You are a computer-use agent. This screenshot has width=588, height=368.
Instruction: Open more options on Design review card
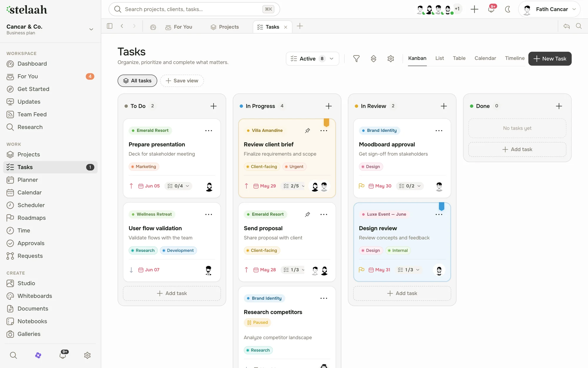[x=439, y=214]
